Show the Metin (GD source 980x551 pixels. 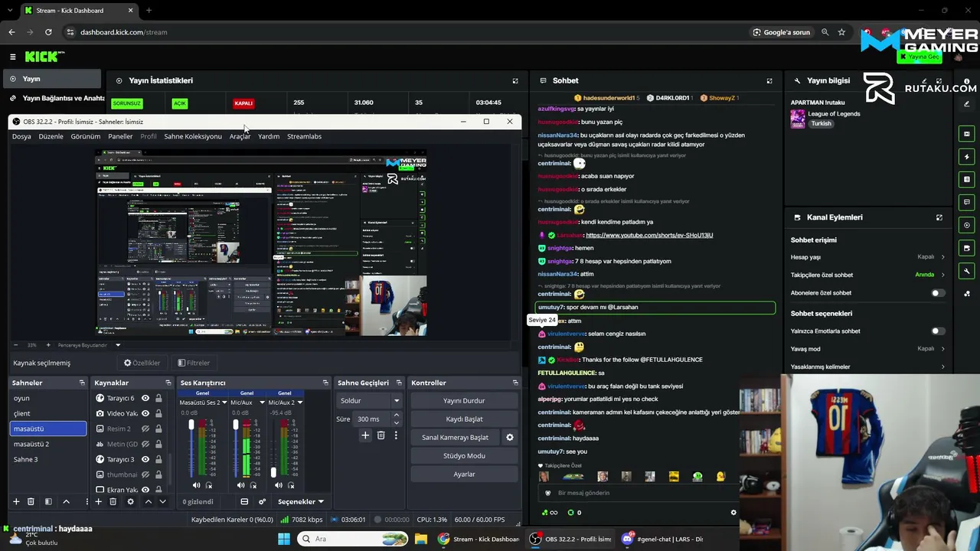click(x=145, y=444)
